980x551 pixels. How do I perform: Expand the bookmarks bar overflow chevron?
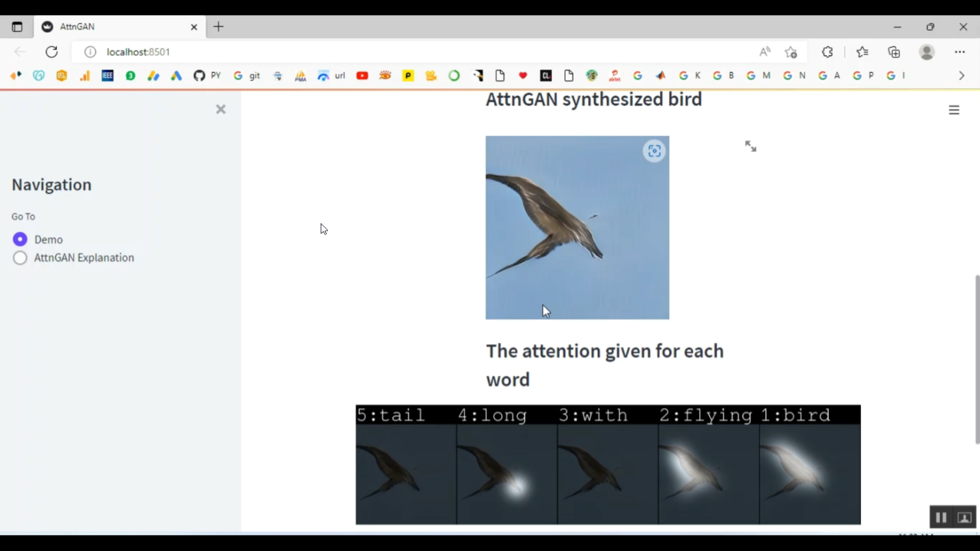(x=961, y=76)
